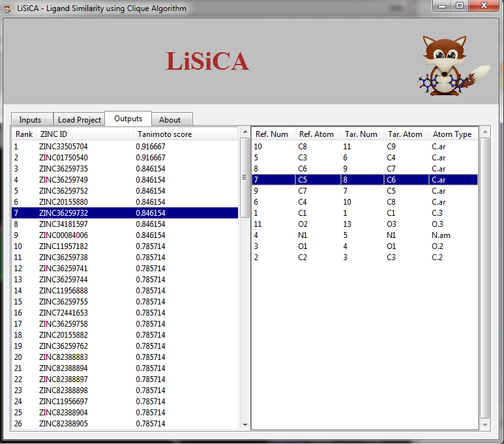Click the app icon in title bar
The image size is (504, 444).
(8, 8)
